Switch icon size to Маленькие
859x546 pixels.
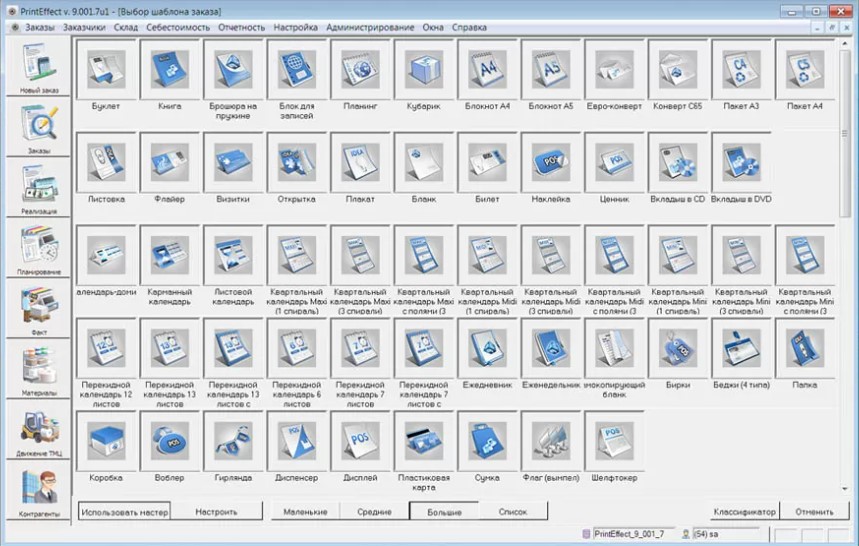click(x=305, y=511)
